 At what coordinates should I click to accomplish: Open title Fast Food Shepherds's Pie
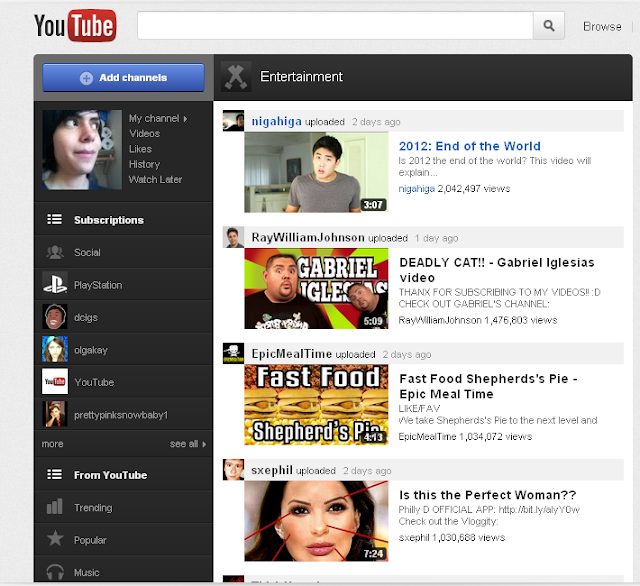click(x=488, y=386)
